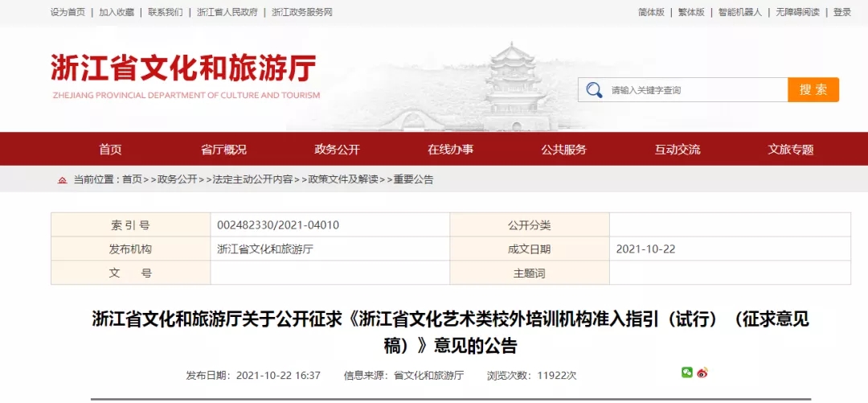The width and height of the screenshot is (868, 403).
Task: Open the 文旅专题 navigation menu item
Action: click(x=791, y=149)
